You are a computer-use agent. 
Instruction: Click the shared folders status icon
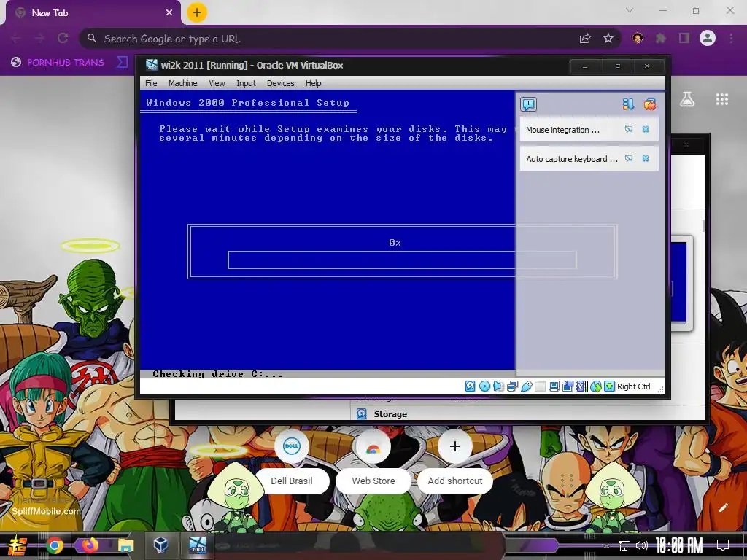pyautogui.click(x=540, y=386)
